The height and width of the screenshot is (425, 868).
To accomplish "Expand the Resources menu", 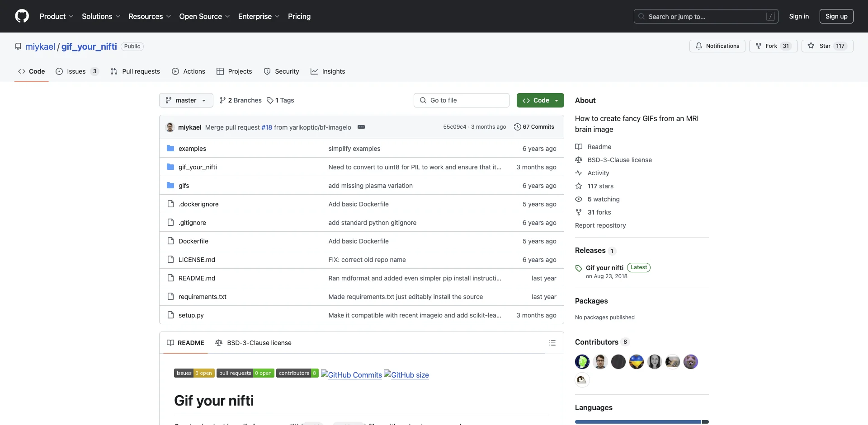I will tap(150, 16).
